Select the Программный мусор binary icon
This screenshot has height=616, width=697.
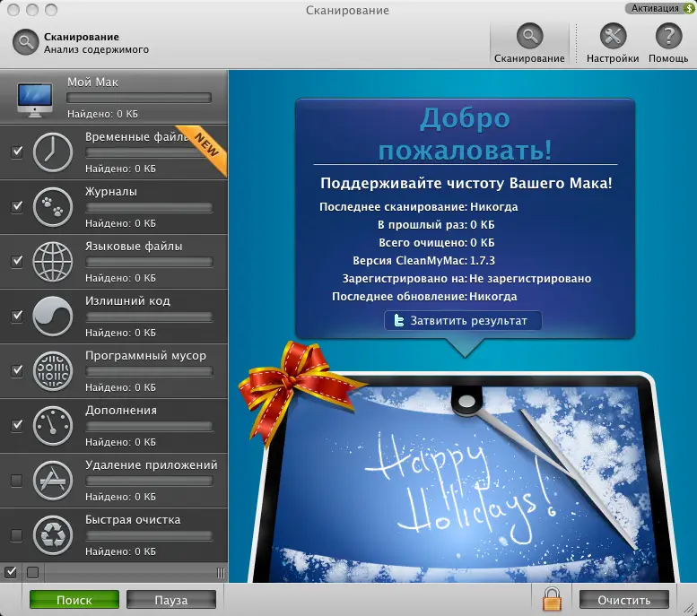52,370
